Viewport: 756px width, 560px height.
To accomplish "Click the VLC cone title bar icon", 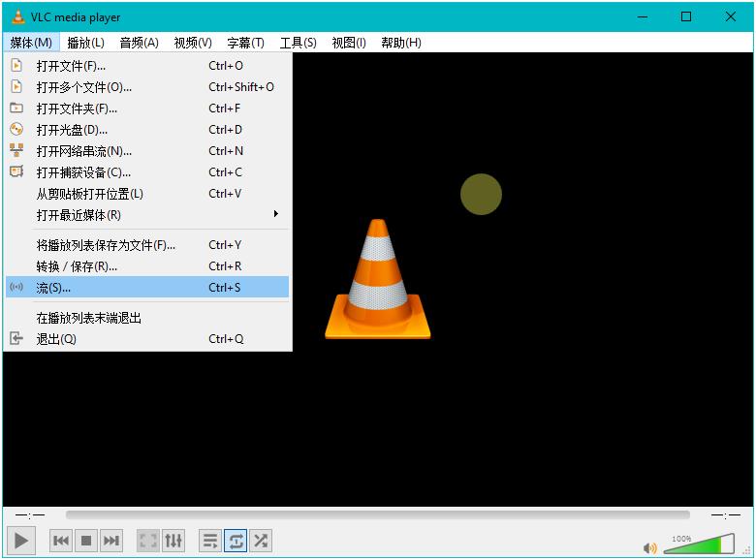I will (17, 16).
